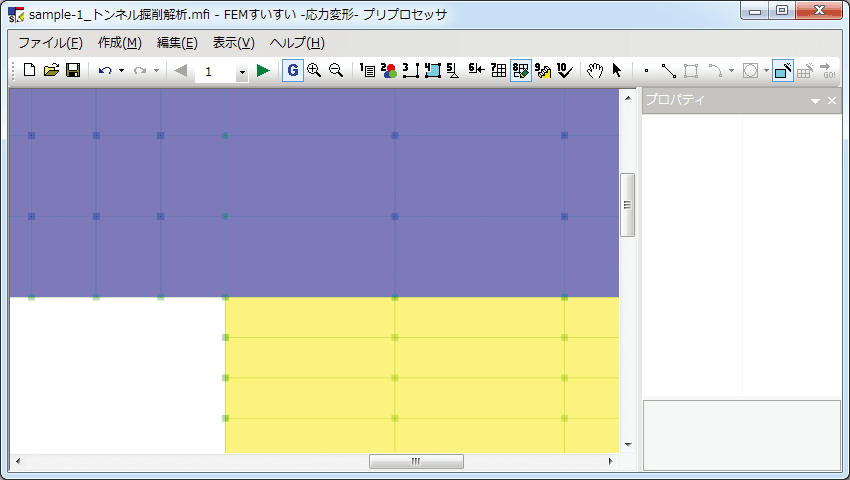850x480 pixels.
Task: Open the 作成(M) menu
Action: pyautogui.click(x=120, y=43)
